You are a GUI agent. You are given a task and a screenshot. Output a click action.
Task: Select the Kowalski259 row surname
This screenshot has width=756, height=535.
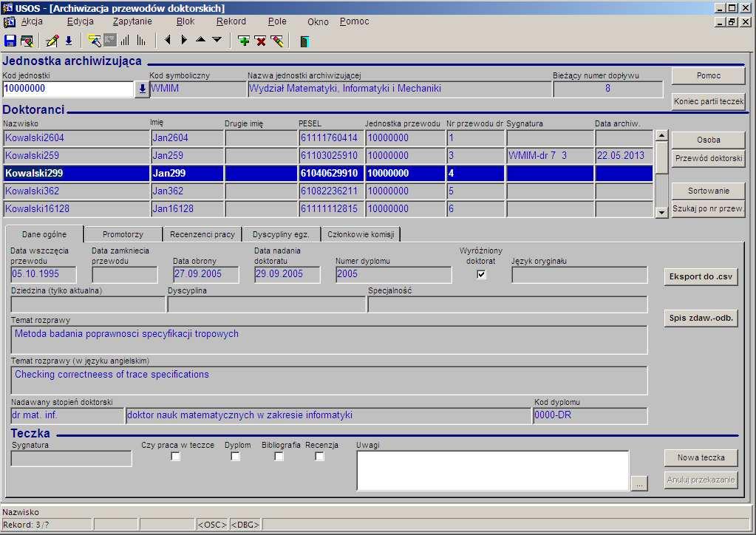point(76,156)
